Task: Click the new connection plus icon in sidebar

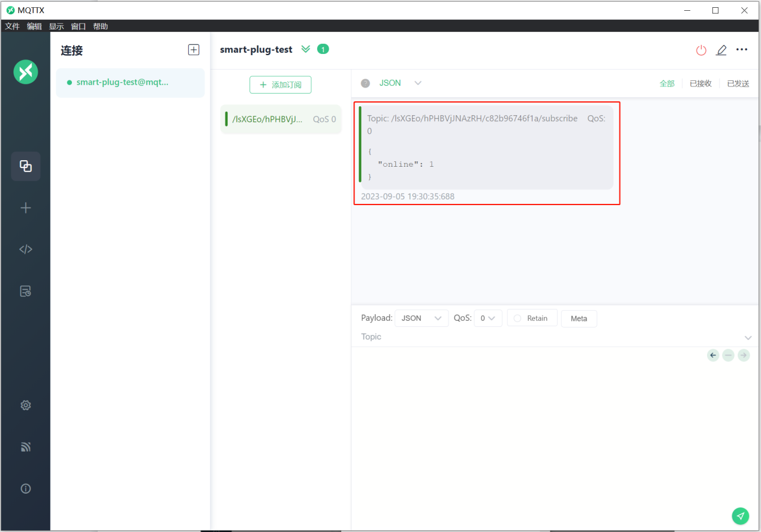Action: (26, 208)
